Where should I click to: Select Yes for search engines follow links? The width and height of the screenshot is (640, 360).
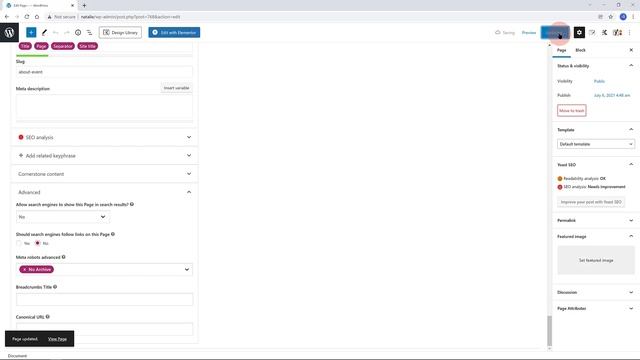19,243
